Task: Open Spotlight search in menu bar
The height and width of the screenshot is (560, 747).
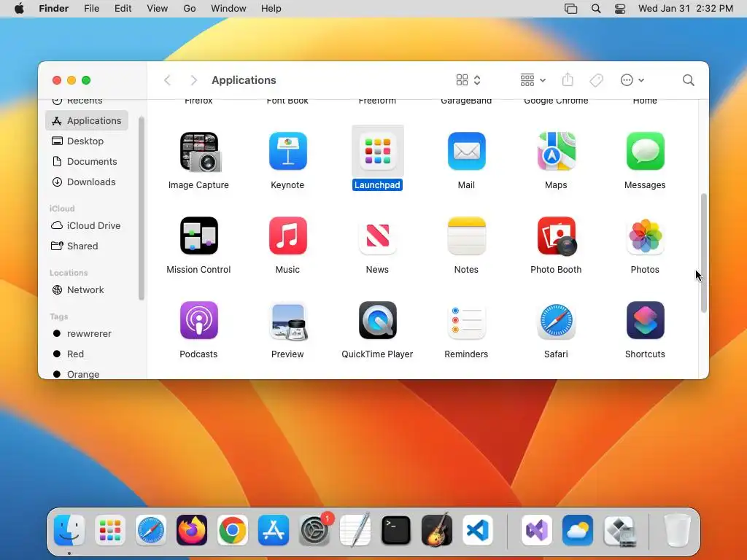Action: coord(596,9)
